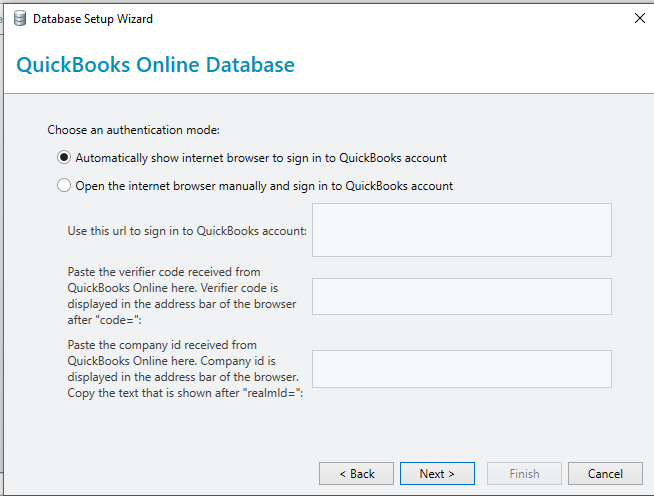
Task: Click the 'Choose an authentication mode' label
Action: point(133,130)
